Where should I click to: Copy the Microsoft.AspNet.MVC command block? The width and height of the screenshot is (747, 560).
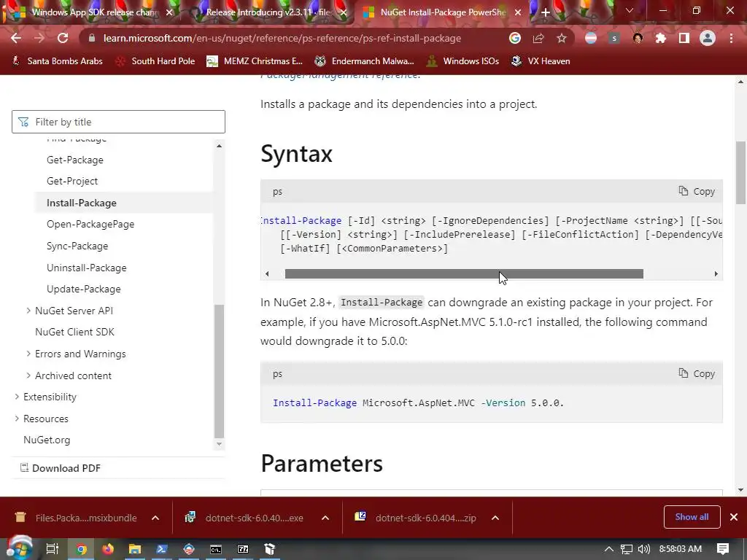click(x=697, y=374)
